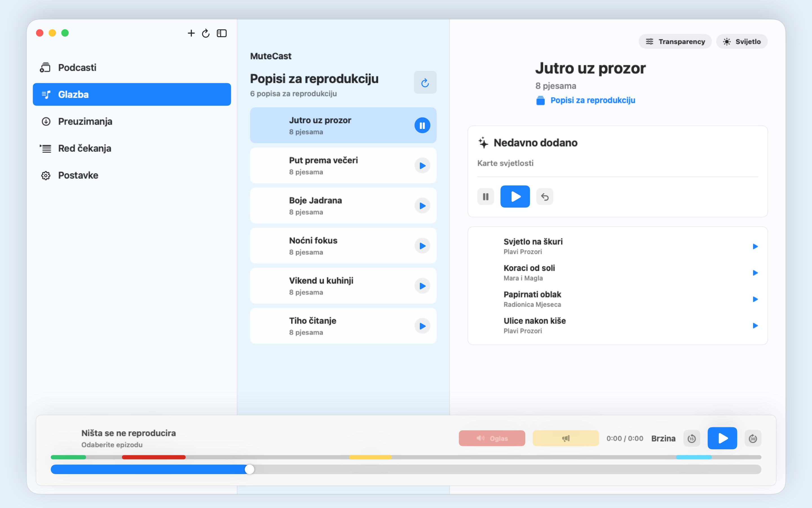
Task: Click the green segment on the timeline
Action: point(69,457)
